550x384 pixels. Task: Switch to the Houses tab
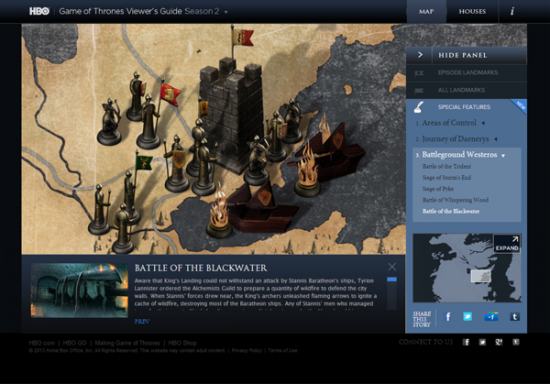[x=472, y=11]
